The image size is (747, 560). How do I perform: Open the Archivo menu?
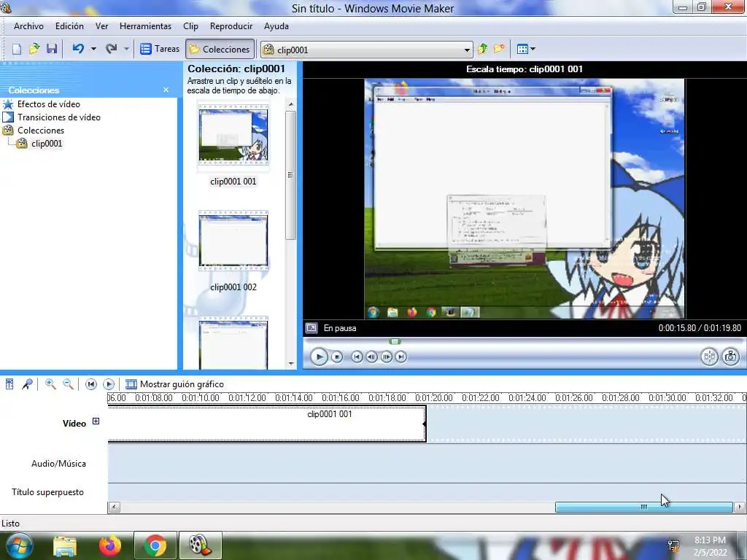pyautogui.click(x=28, y=26)
